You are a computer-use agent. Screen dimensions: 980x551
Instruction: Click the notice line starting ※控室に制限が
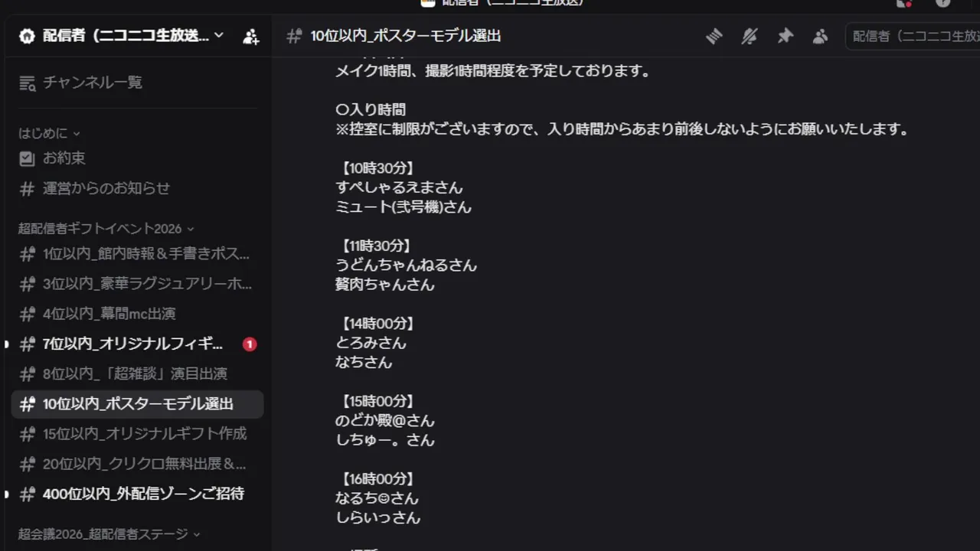pos(622,129)
